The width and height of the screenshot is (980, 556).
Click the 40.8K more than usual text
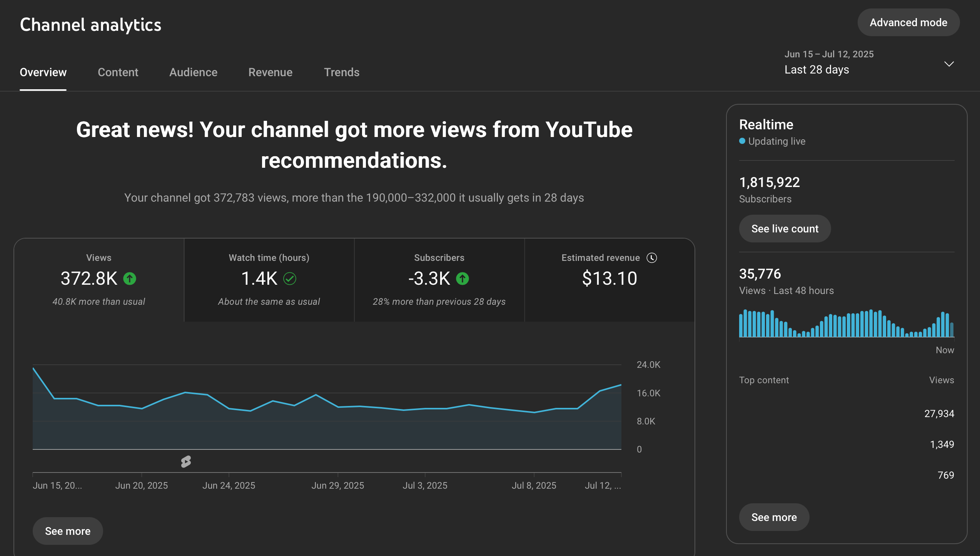click(99, 302)
